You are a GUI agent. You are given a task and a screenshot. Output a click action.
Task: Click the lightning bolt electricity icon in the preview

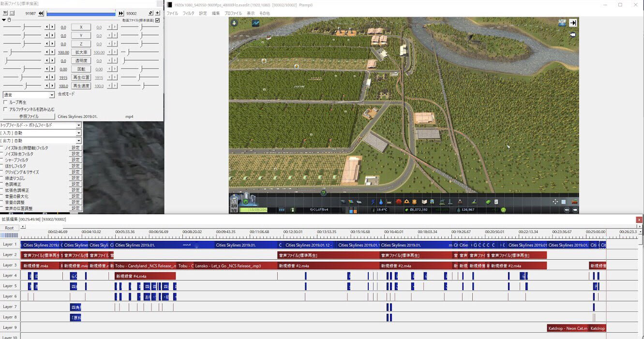(373, 202)
